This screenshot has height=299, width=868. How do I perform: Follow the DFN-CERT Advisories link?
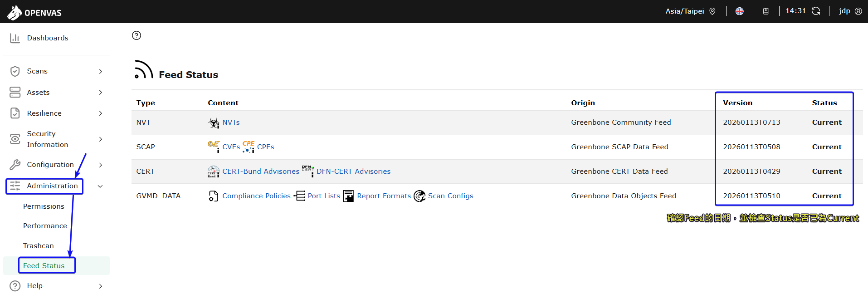click(x=353, y=172)
